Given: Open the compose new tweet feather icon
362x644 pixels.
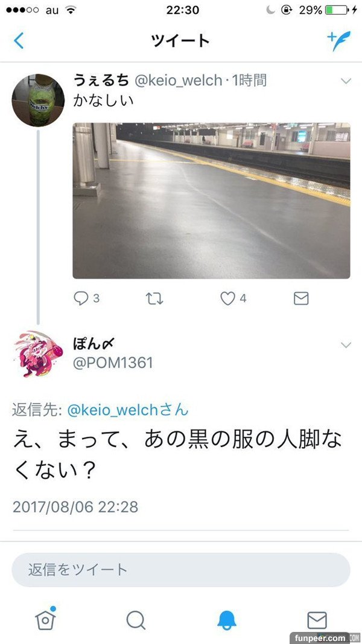Looking at the screenshot, I should [338, 40].
